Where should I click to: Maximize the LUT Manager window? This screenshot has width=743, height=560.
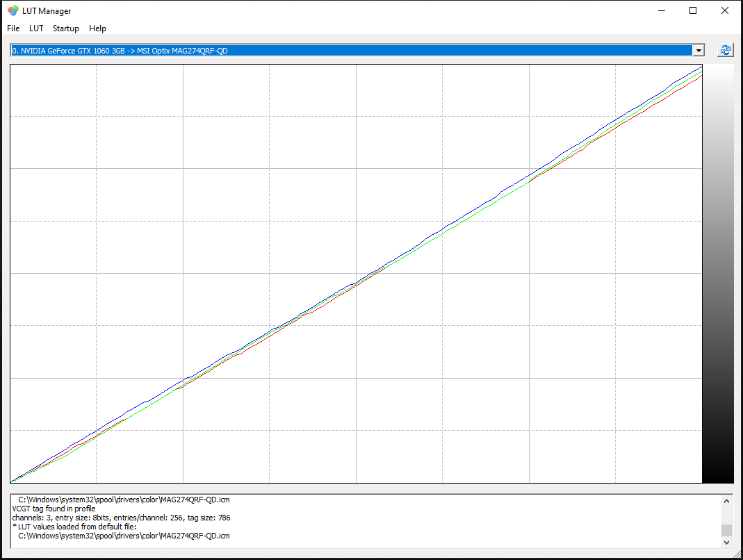693,10
